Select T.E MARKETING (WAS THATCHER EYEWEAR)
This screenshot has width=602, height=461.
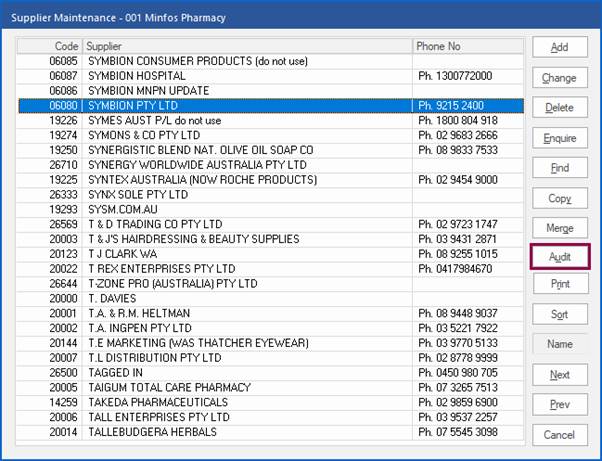point(270,343)
